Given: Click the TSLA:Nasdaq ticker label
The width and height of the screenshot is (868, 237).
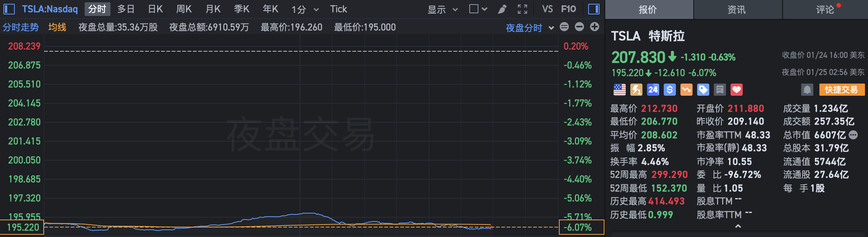Looking at the screenshot, I should 50,9.
